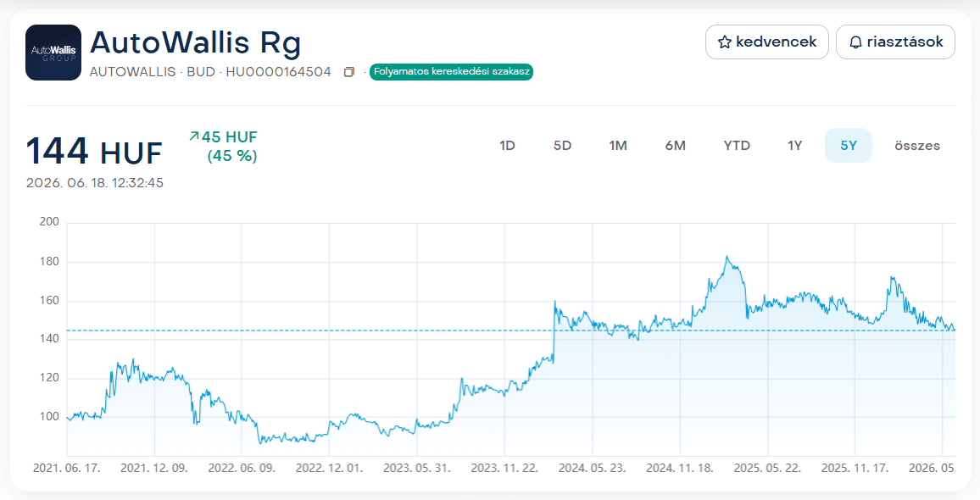
Task: Click the 2025. 05. 22. date label
Action: pos(767,468)
